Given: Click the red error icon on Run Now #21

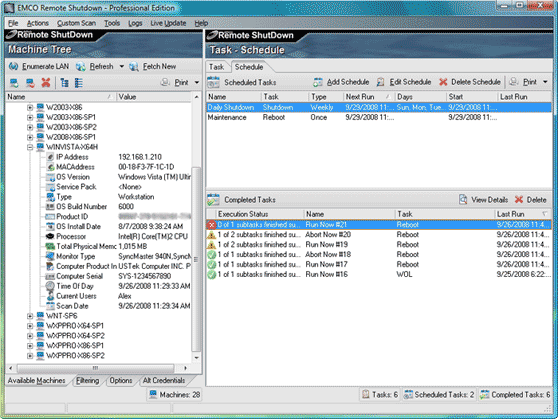Looking at the screenshot, I should [x=212, y=225].
